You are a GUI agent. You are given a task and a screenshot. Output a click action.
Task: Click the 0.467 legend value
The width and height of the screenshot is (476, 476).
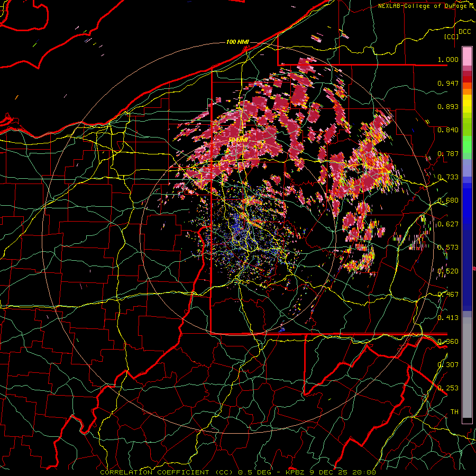pos(448,294)
